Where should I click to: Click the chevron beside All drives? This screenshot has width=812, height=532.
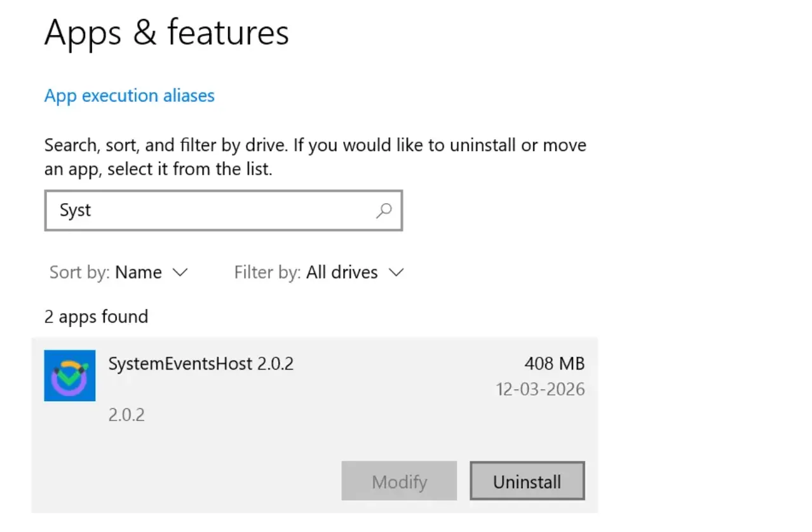click(x=396, y=272)
